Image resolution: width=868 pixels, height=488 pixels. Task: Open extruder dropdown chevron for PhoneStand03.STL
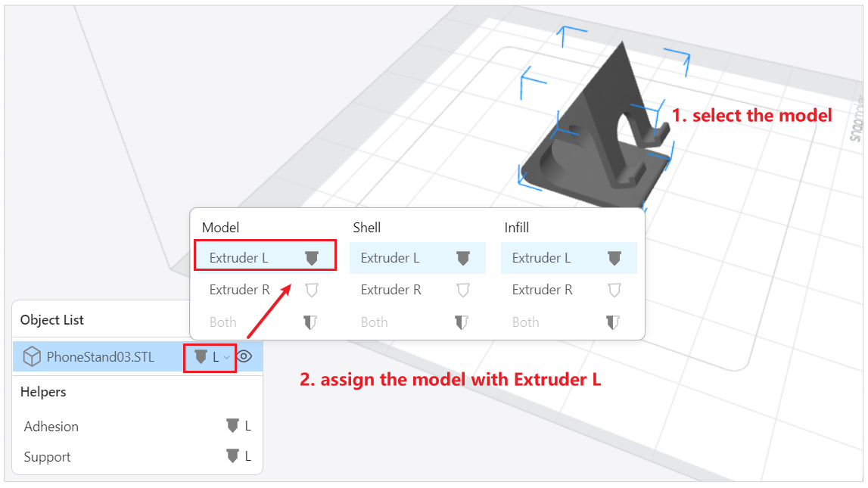pyautogui.click(x=226, y=357)
